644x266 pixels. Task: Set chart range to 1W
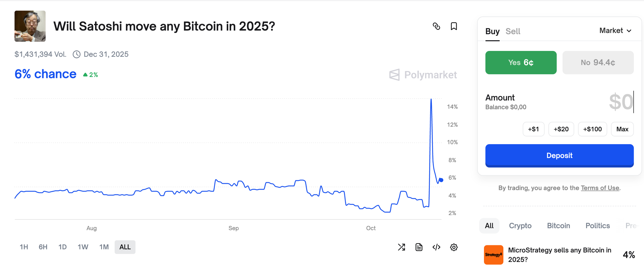point(83,247)
